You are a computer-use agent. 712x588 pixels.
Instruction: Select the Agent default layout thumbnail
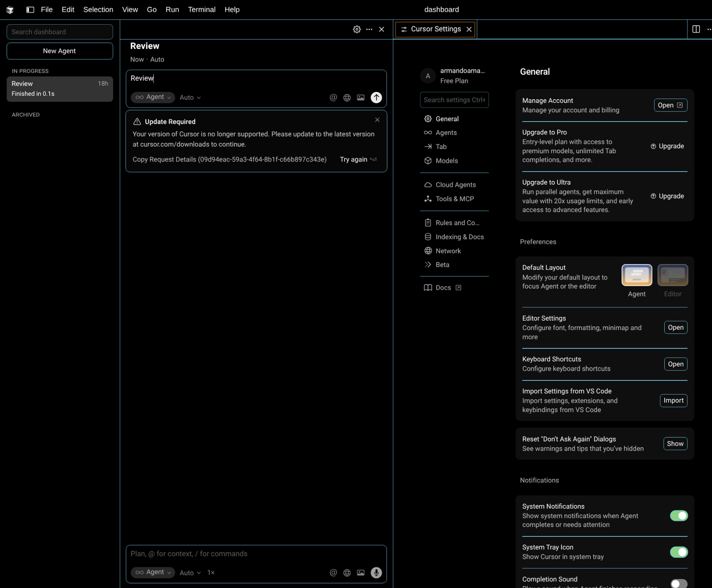point(637,275)
